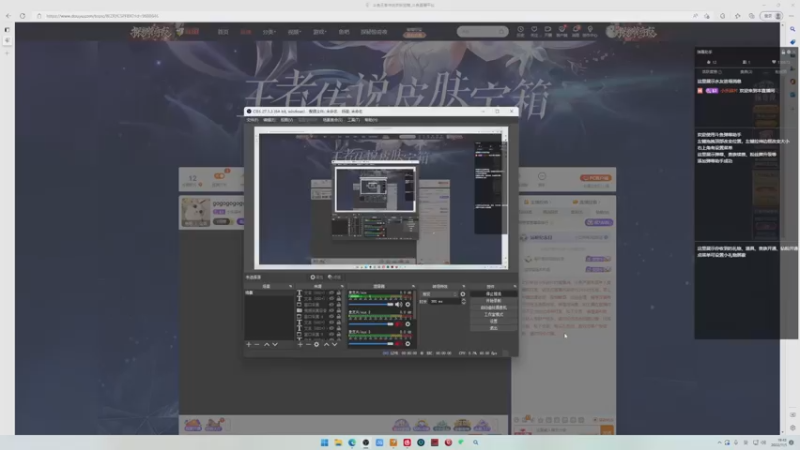The width and height of the screenshot is (800, 450).
Task: Open Windows Start button on taskbar
Action: (x=324, y=442)
